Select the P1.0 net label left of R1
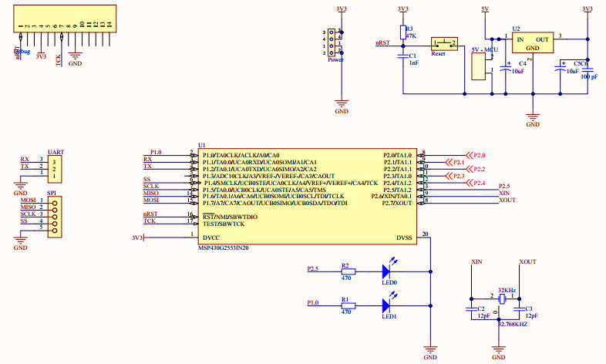 tap(313, 302)
